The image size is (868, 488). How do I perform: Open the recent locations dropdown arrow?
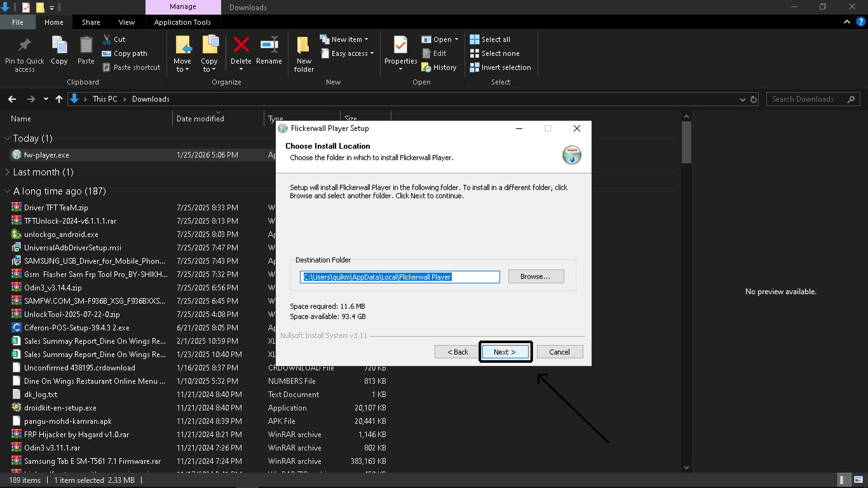point(46,99)
